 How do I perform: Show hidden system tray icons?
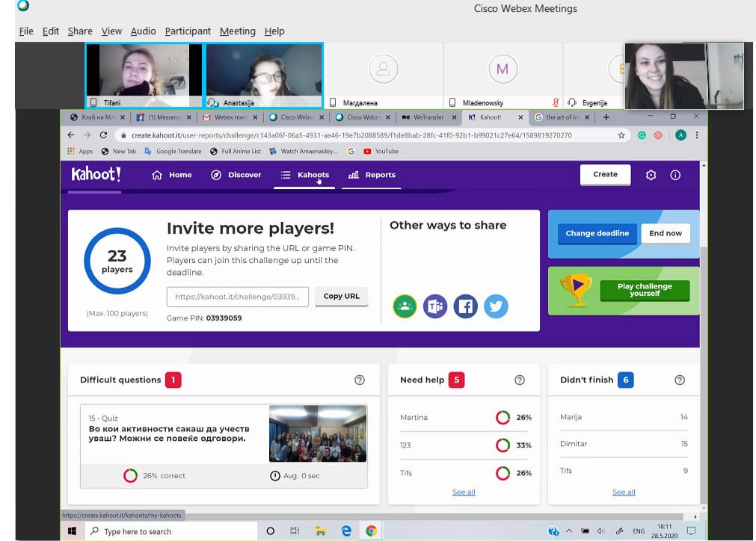[569, 531]
